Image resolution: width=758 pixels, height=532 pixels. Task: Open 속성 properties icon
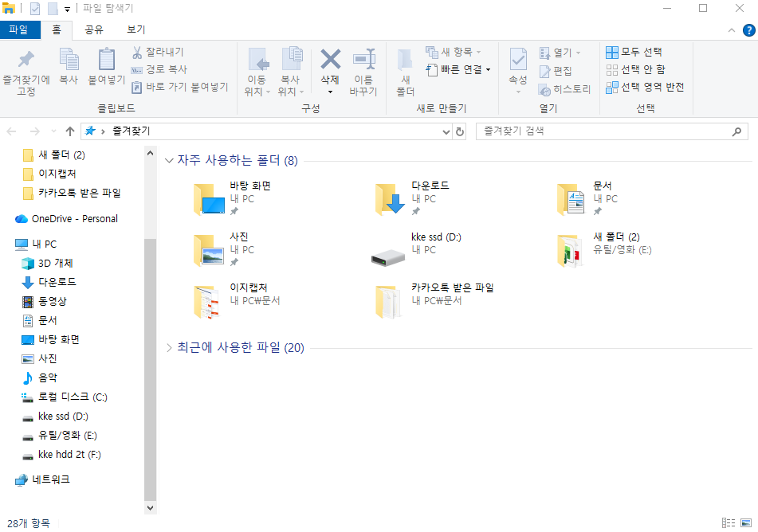tap(518, 61)
